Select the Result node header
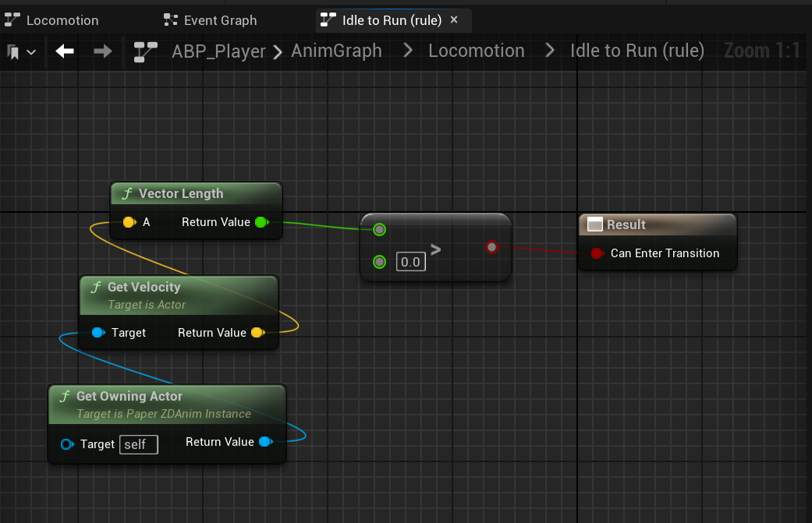 [626, 224]
